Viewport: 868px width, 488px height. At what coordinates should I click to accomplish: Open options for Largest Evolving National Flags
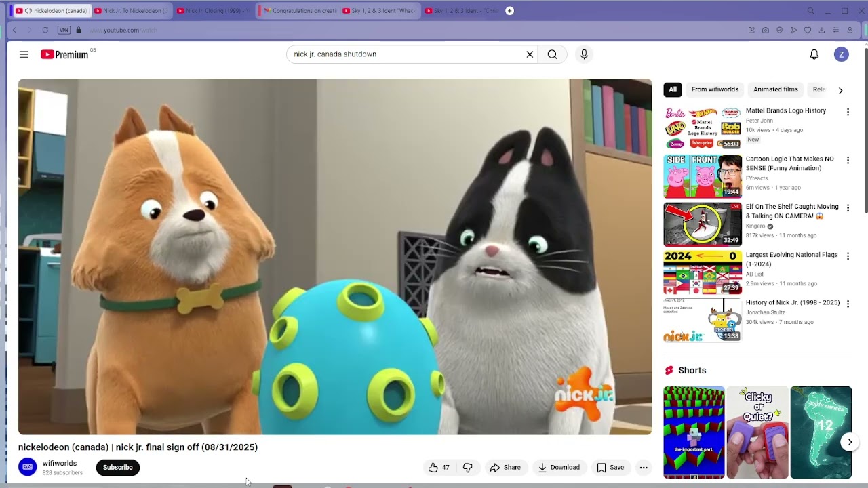(x=848, y=256)
